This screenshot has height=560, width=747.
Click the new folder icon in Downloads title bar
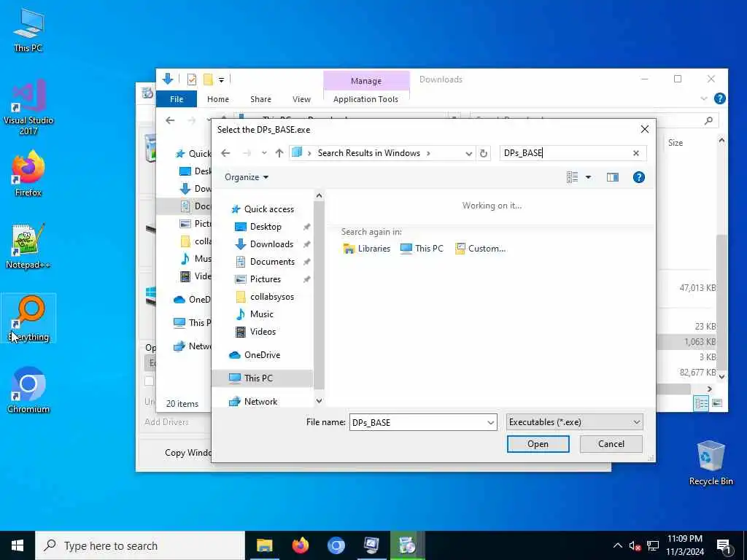coord(208,79)
